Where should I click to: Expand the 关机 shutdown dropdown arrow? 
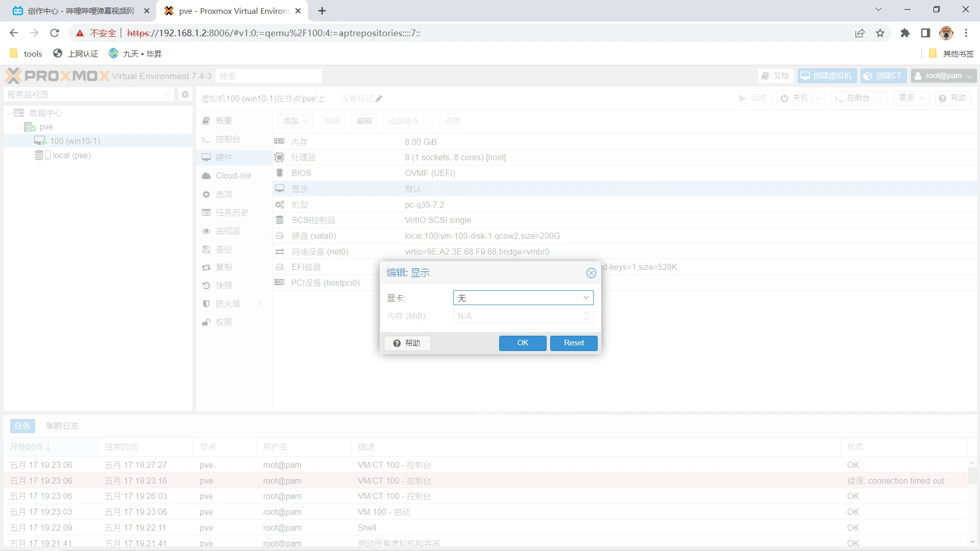point(818,98)
